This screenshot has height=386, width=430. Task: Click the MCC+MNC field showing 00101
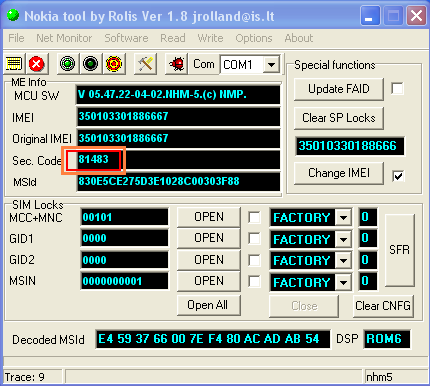pyautogui.click(x=124, y=217)
